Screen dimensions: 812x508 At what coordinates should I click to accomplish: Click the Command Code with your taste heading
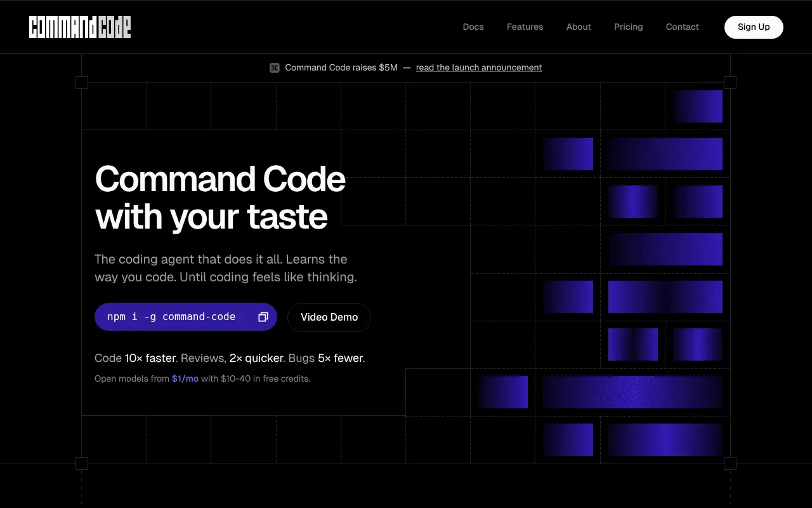pyautogui.click(x=220, y=197)
